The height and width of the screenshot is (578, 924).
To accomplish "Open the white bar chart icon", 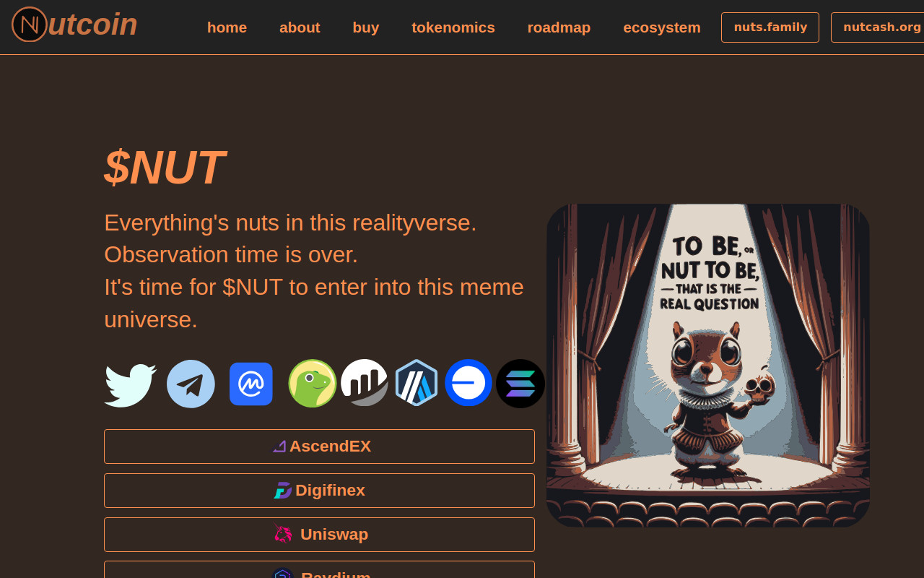I will [x=365, y=383].
